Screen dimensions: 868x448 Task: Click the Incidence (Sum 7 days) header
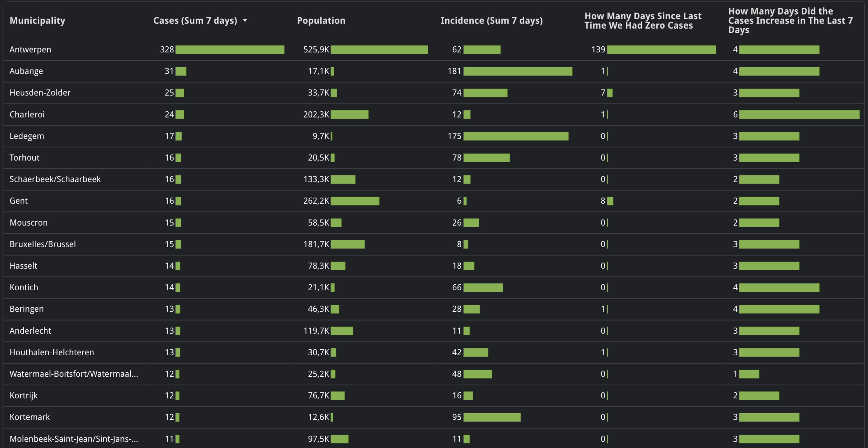(x=491, y=21)
